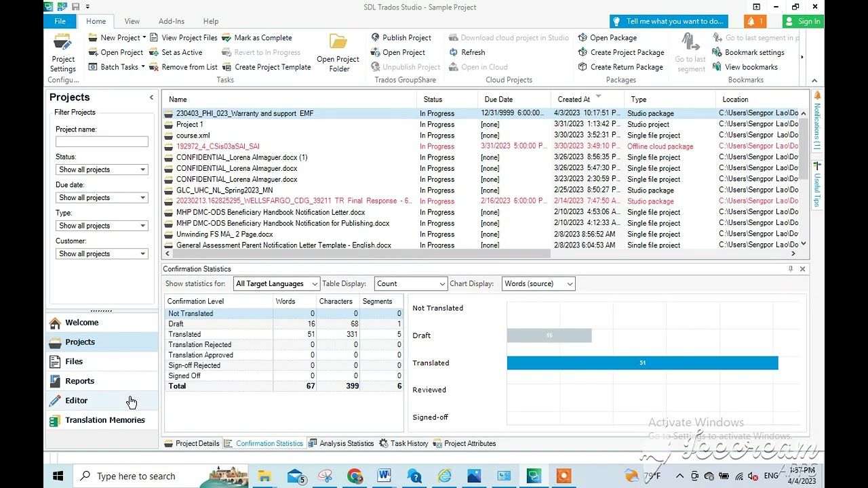Open Bookmark settings
Screen dimensions: 868x488
[x=749, y=52]
